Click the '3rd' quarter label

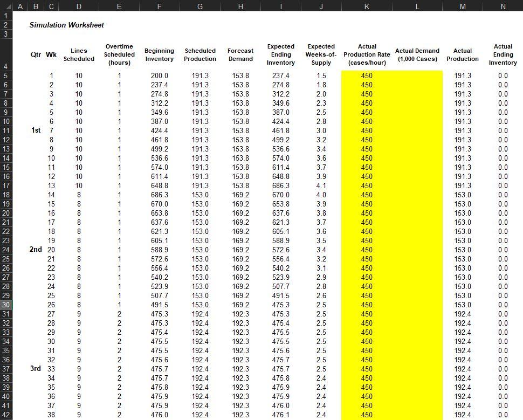(36, 369)
